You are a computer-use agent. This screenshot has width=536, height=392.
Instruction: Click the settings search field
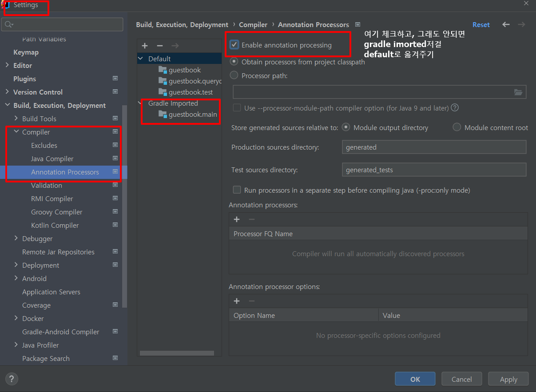(x=62, y=24)
